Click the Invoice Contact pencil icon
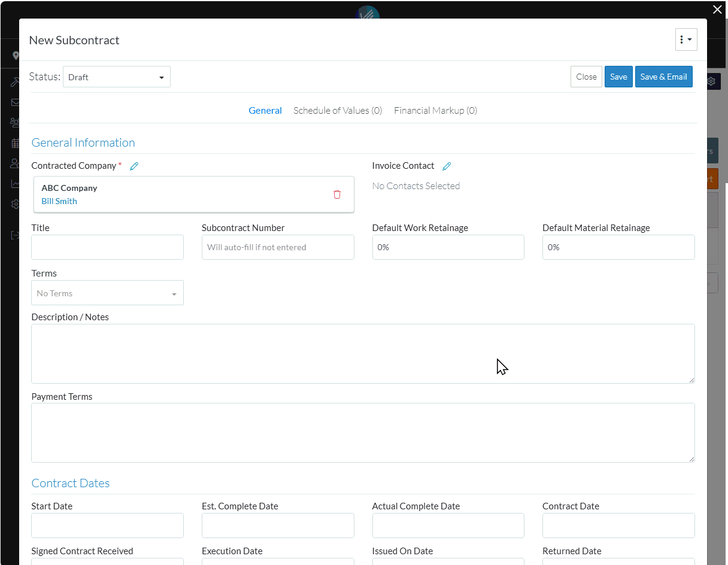The height and width of the screenshot is (565, 728). coord(447,166)
